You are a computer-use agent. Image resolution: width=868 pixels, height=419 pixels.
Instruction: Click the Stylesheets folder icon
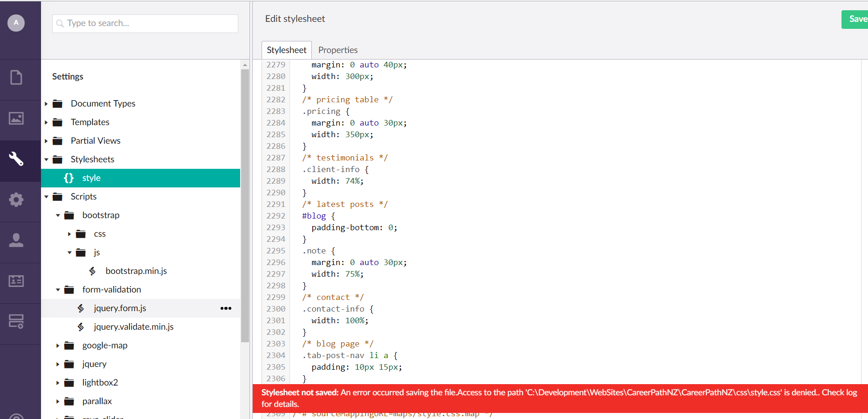pyautogui.click(x=58, y=160)
